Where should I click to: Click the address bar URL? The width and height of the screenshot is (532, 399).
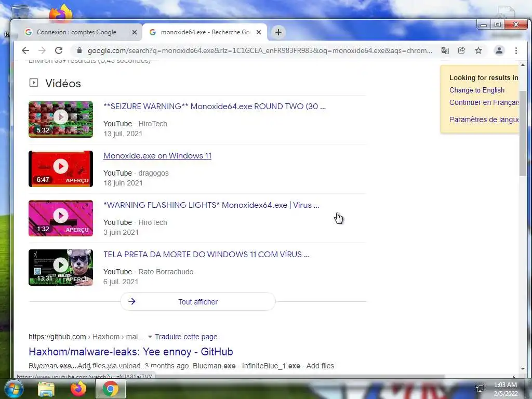(260, 50)
